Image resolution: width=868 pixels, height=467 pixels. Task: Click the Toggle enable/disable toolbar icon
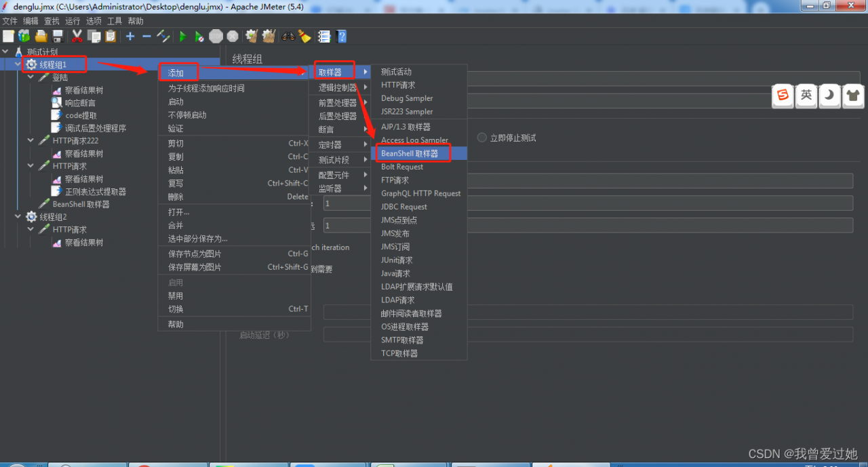point(163,36)
